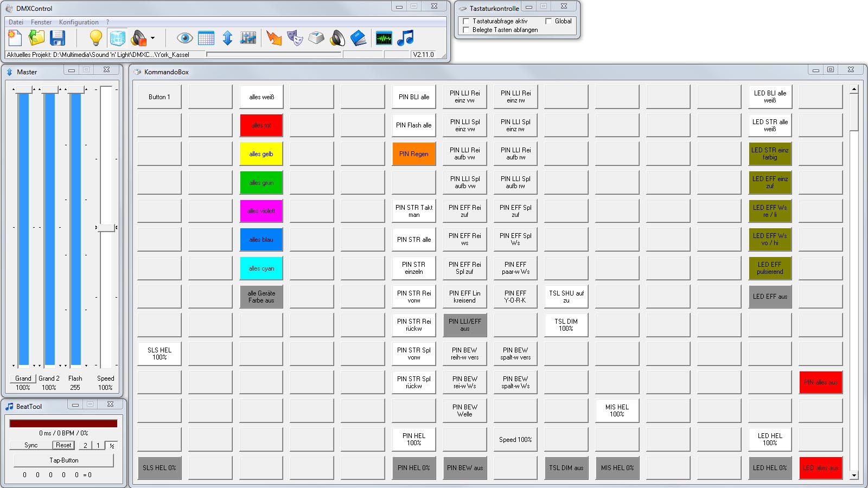868x488 pixels.
Task: Expand the dropdown arrow beside speaker icon
Action: (152, 38)
